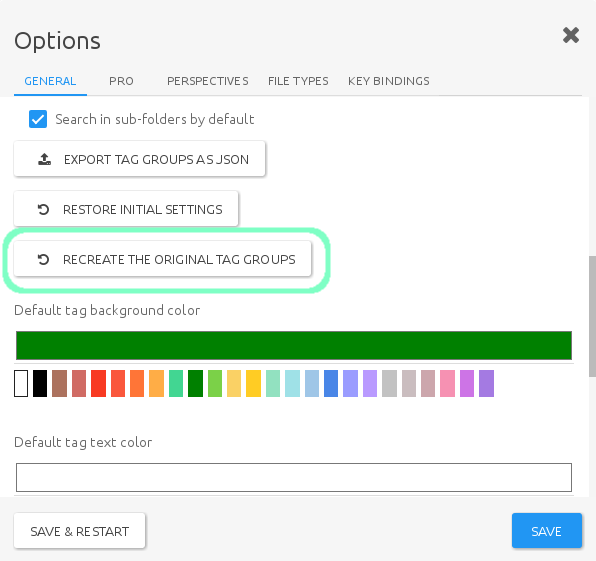Image resolution: width=596 pixels, height=561 pixels.
Task: Select the royal blue color swatch
Action: [331, 384]
